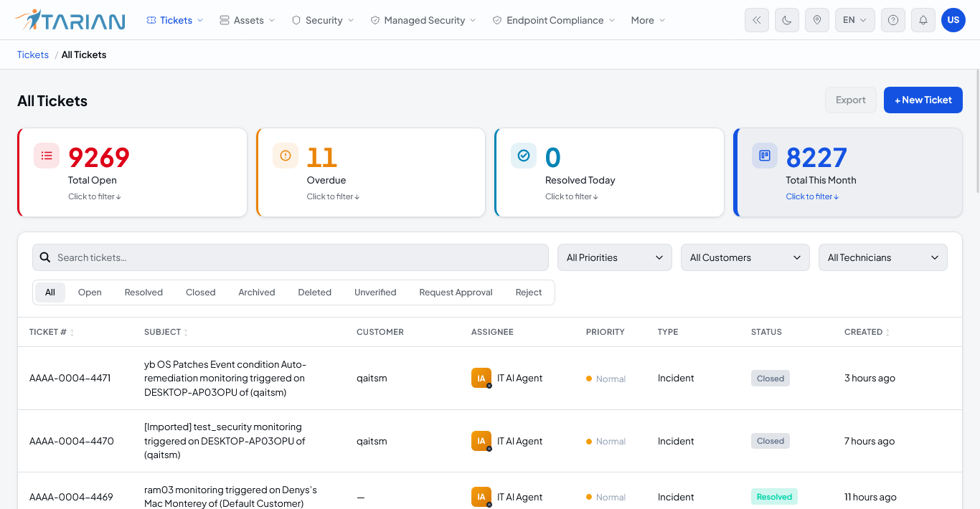980x509 pixels.
Task: Sort by Subject column arrows
Action: coord(186,333)
